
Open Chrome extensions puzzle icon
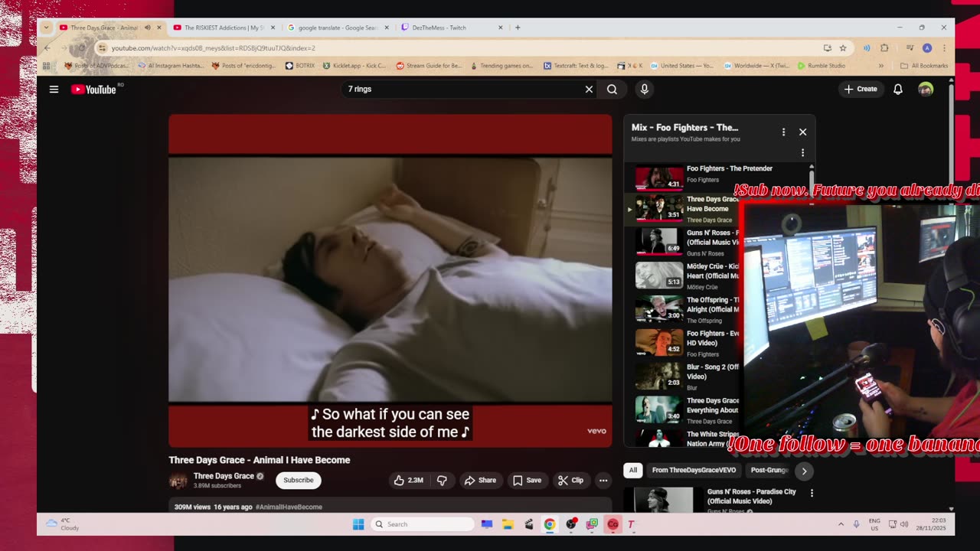pyautogui.click(x=884, y=48)
